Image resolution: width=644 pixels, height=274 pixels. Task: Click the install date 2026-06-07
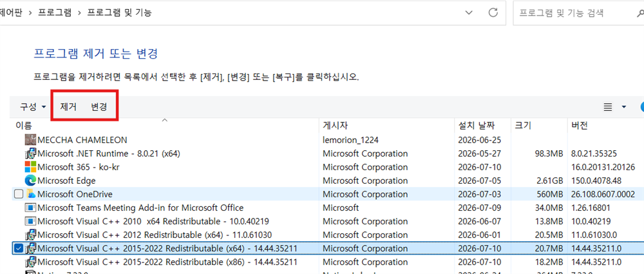coord(479,221)
